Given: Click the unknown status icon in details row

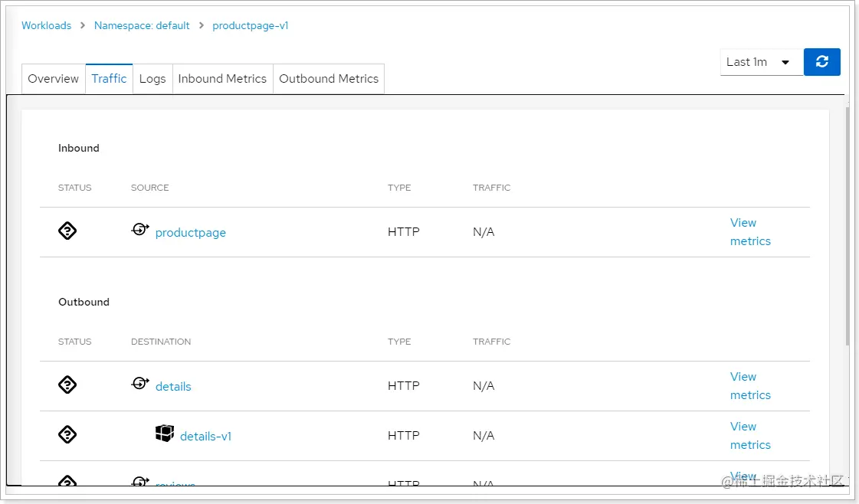Looking at the screenshot, I should tap(67, 385).
